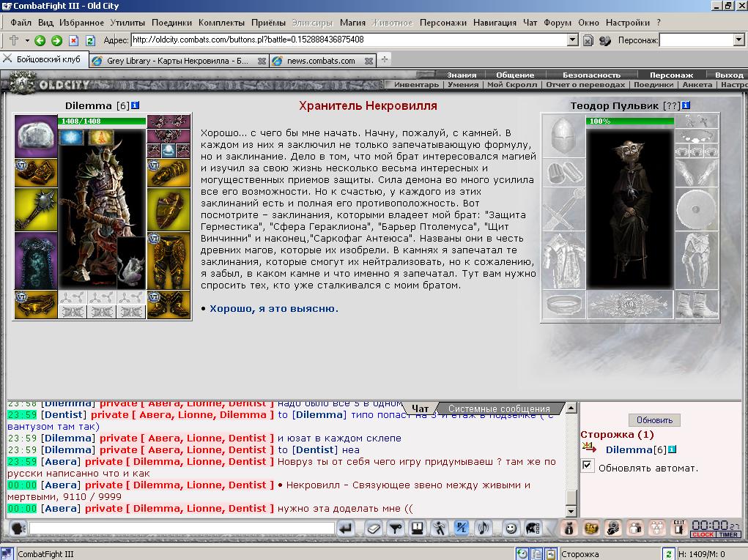
Task: Click Dilemma's green HP bar 1408/1408
Action: [x=102, y=121]
